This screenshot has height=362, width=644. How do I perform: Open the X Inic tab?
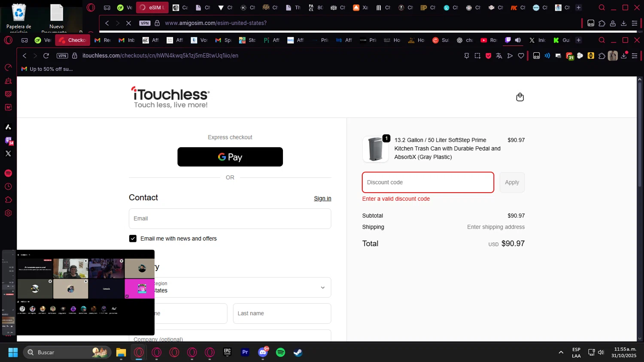click(537, 40)
